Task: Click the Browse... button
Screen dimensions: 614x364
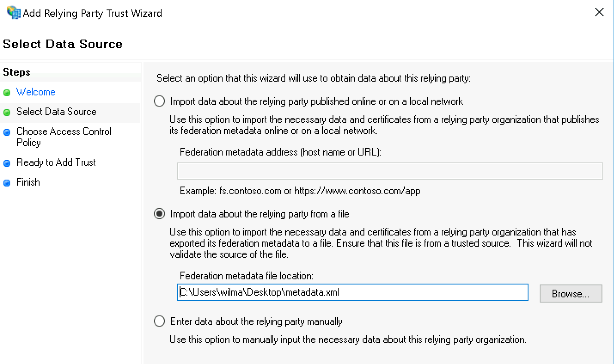Action: pos(571,294)
